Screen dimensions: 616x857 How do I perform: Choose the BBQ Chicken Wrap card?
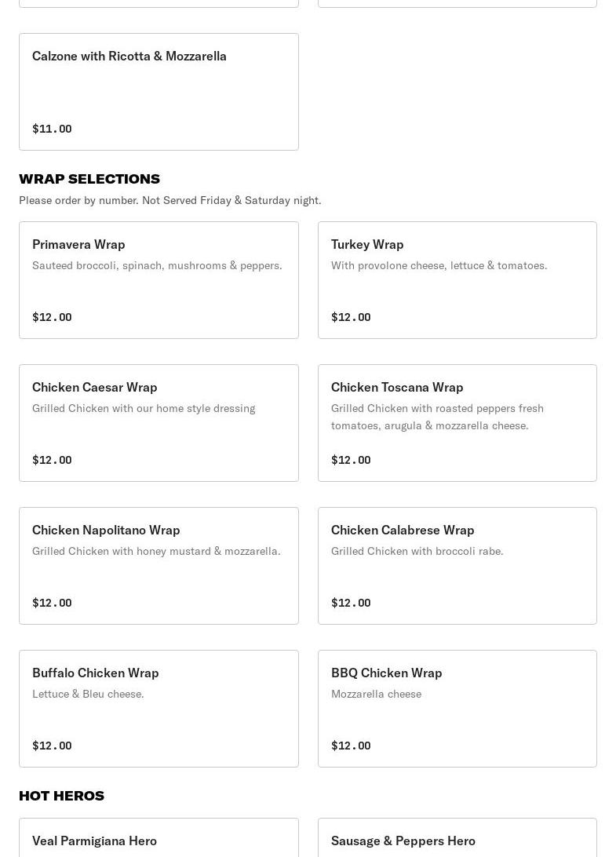[457, 709]
